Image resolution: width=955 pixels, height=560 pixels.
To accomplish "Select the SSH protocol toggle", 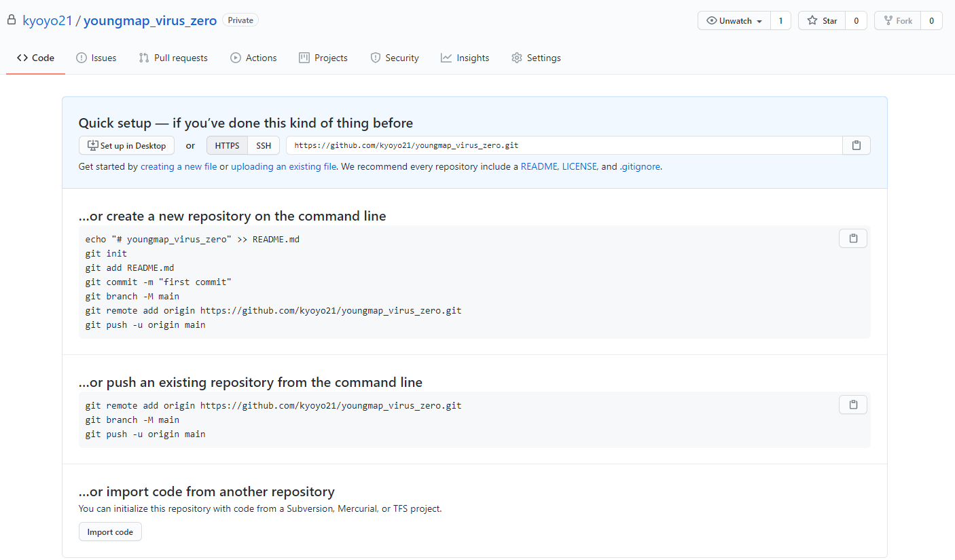I will [x=264, y=145].
